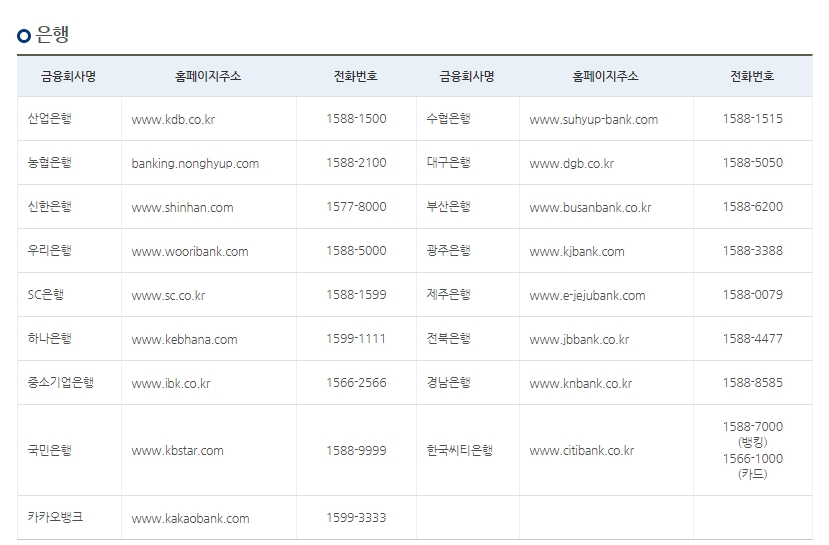Image resolution: width=829 pixels, height=545 pixels.
Task: Select phone number 1588-1599
Action: point(356,294)
